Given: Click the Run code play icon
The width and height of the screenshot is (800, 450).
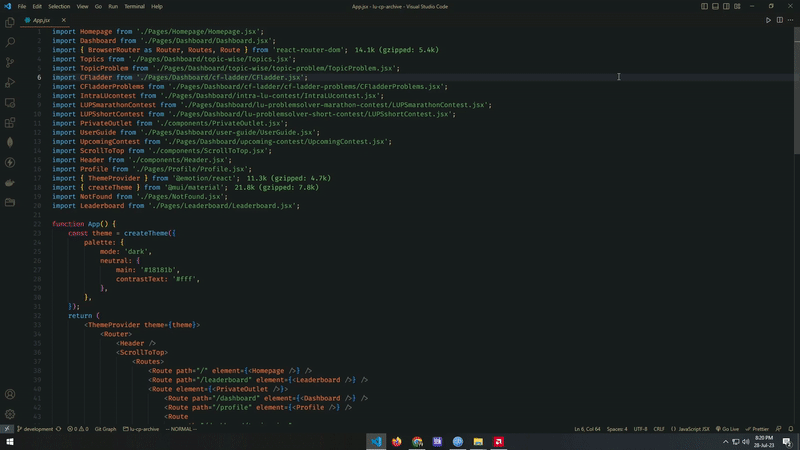Looking at the screenshot, I should pos(768,20).
